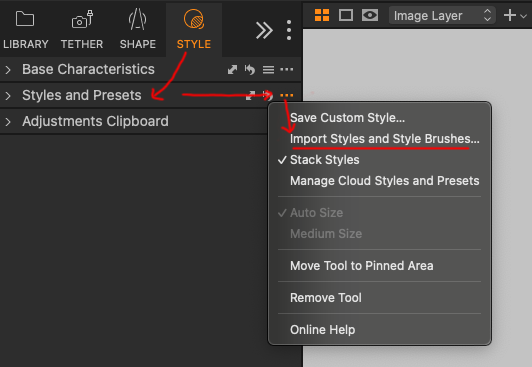Viewport: 532px width, 367px height.
Task: Expand the Adjustments Clipboard panel
Action: tap(8, 121)
